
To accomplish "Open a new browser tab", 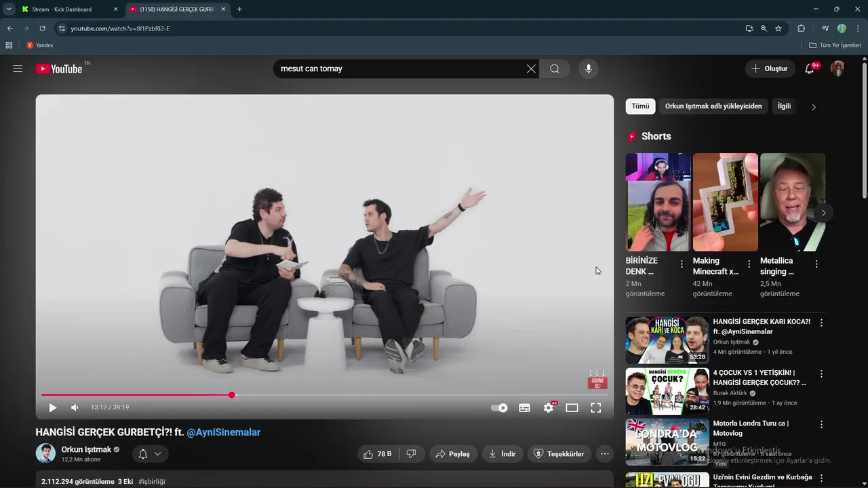I will coord(239,9).
